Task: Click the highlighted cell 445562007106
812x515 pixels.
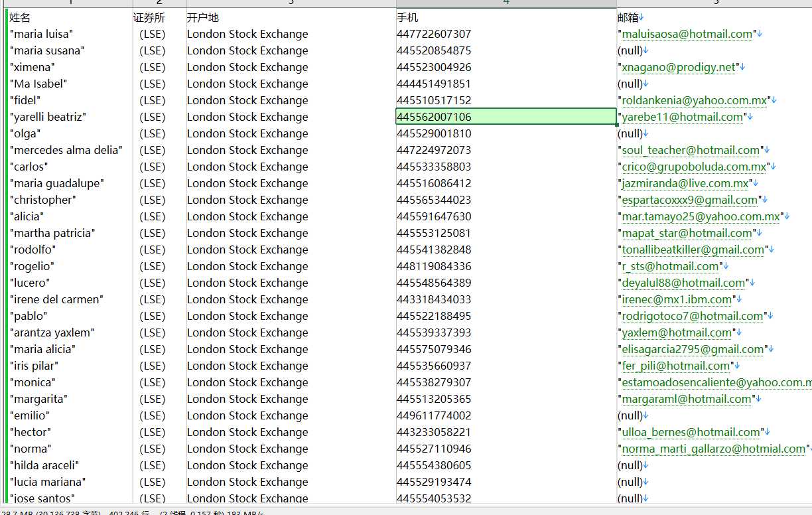Action: tap(506, 117)
